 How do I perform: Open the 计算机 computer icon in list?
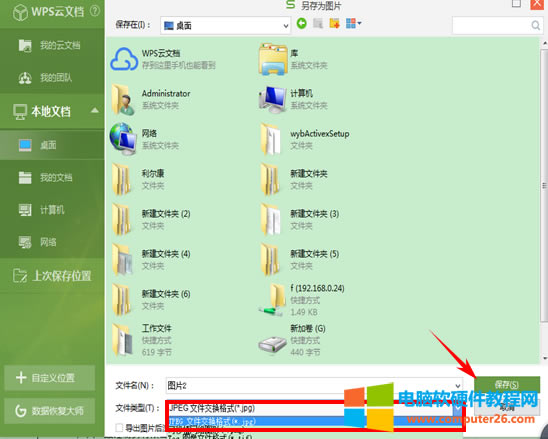[272, 100]
